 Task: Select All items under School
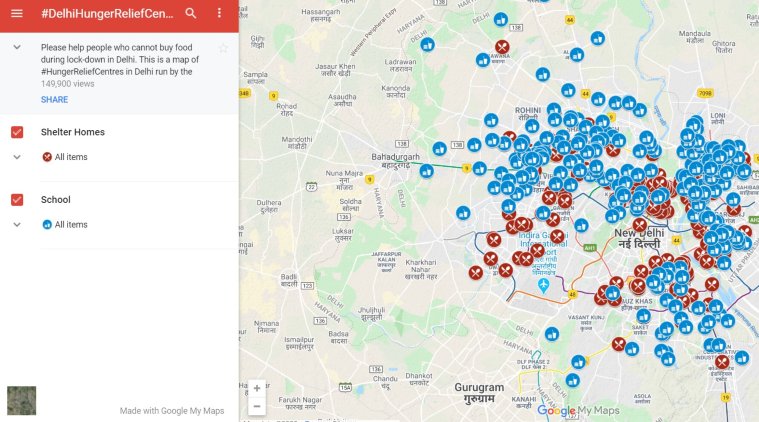pos(70,225)
